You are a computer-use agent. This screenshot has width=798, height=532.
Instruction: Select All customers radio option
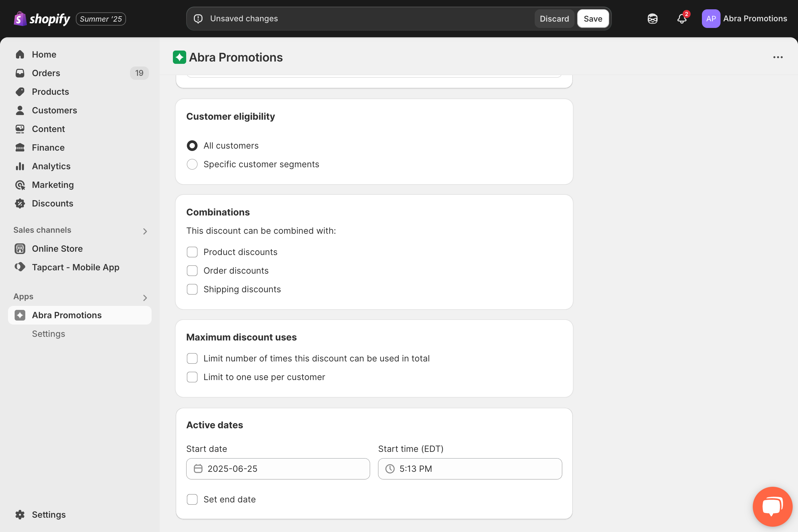click(x=192, y=146)
